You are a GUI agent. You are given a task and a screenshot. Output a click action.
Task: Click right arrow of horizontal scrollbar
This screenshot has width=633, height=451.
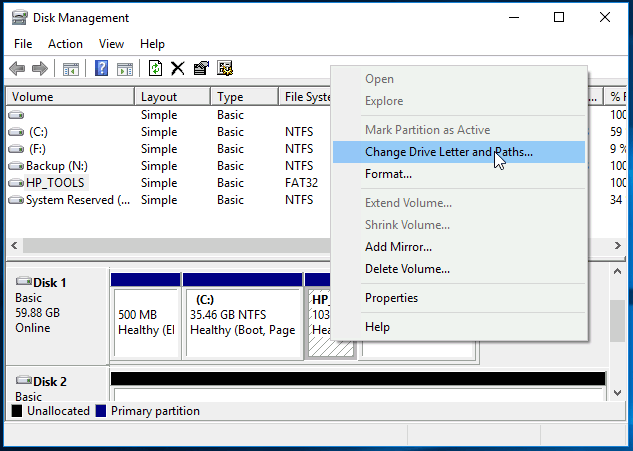click(618, 245)
